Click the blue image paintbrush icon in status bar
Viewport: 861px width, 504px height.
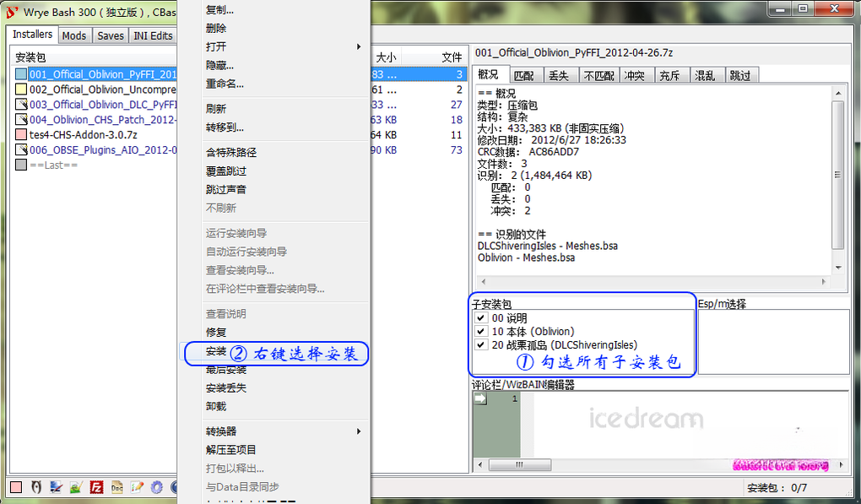click(x=56, y=487)
